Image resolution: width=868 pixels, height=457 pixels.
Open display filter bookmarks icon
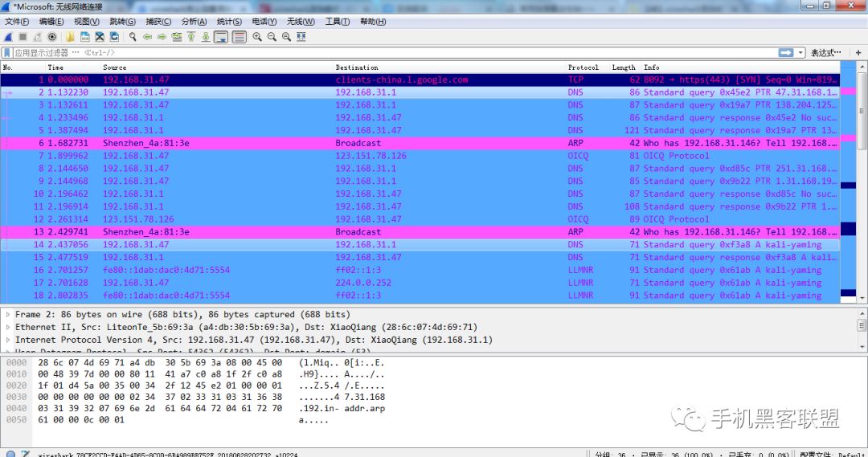coord(7,52)
